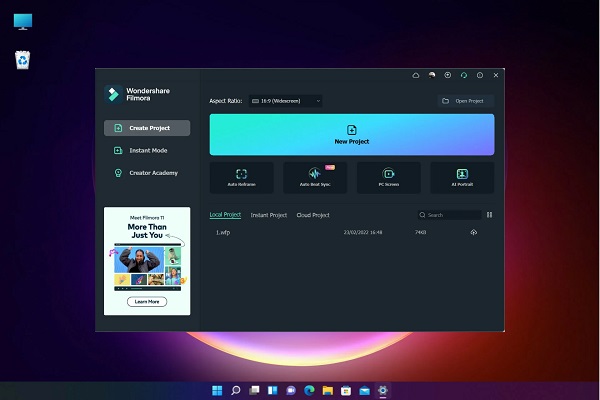Open Widgets on taskbar

(x=272, y=390)
